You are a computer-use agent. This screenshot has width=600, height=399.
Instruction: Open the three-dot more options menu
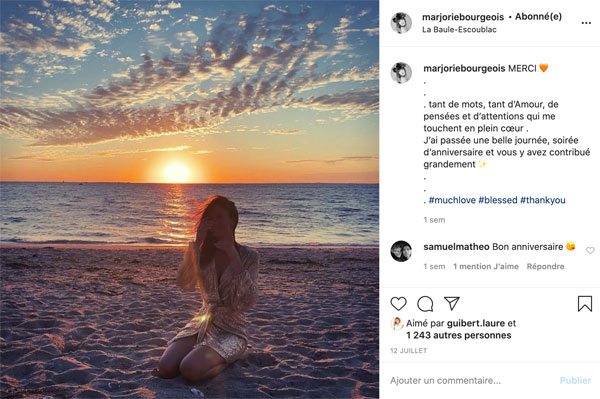point(586,23)
